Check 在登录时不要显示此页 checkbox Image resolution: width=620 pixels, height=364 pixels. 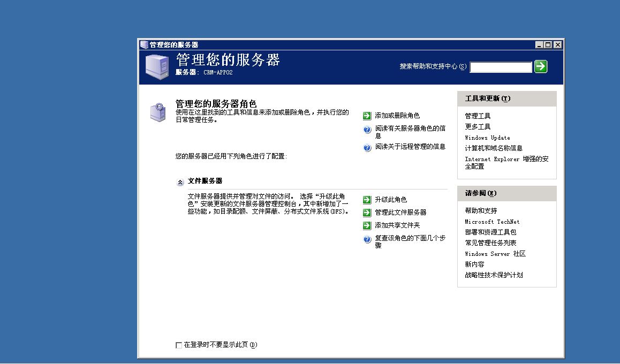tap(179, 345)
